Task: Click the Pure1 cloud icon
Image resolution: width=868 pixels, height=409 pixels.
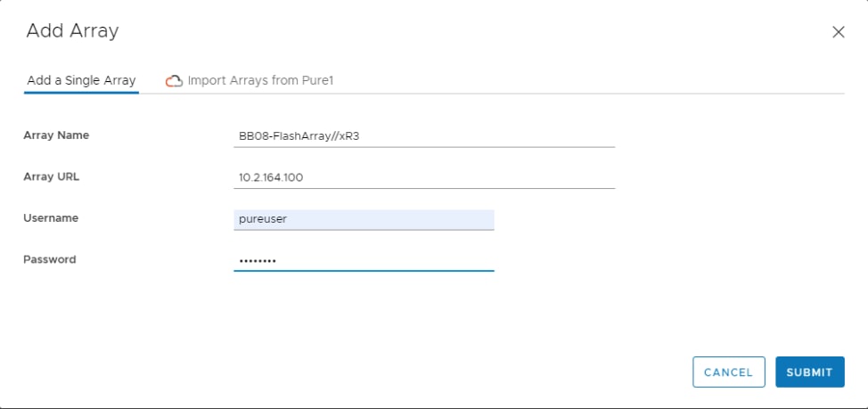Action: click(x=174, y=81)
